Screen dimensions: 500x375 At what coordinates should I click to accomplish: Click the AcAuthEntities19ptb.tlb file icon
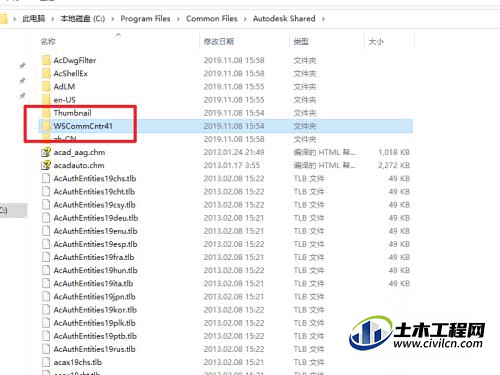click(x=46, y=336)
